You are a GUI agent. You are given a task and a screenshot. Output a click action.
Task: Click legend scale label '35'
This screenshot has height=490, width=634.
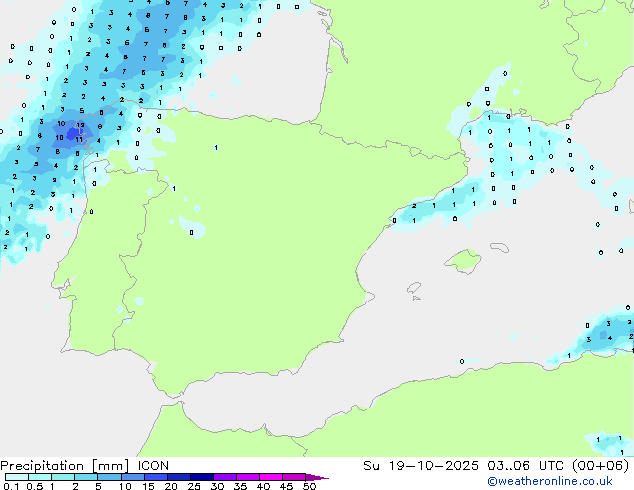(240, 486)
